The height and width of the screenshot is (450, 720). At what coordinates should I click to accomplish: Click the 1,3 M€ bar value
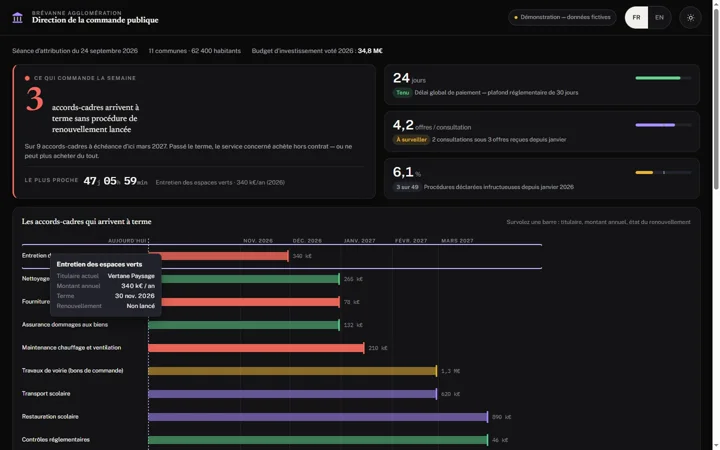point(450,371)
